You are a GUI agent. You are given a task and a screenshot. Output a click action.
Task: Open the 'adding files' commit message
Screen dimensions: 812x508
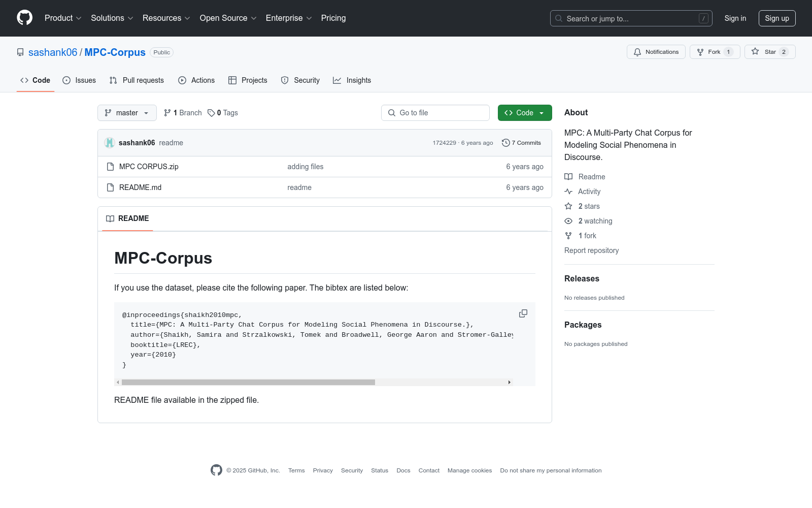[x=306, y=167]
